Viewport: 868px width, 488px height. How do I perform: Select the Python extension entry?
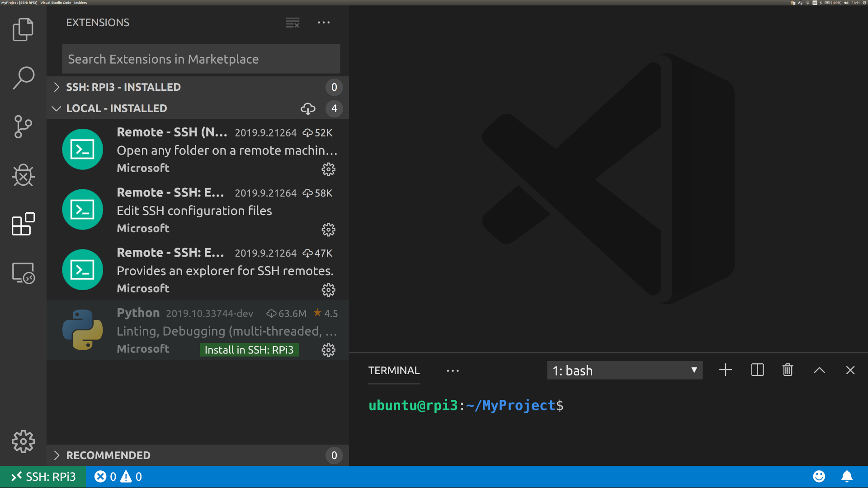point(198,330)
